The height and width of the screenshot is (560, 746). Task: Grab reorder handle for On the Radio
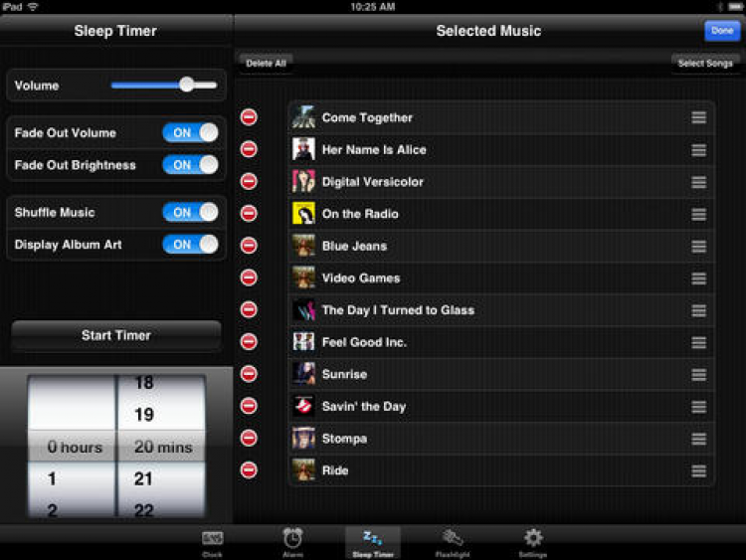click(x=698, y=214)
